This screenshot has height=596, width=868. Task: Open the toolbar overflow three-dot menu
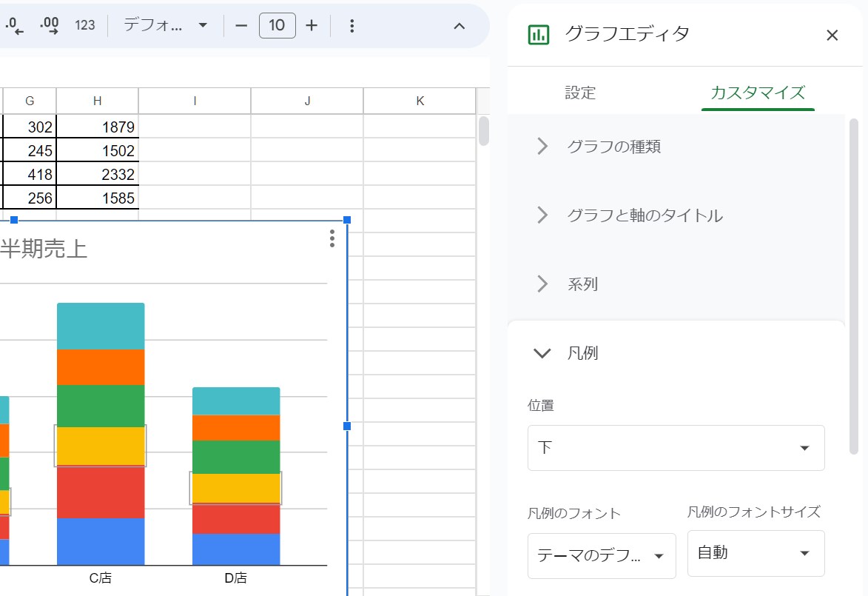pos(351,25)
